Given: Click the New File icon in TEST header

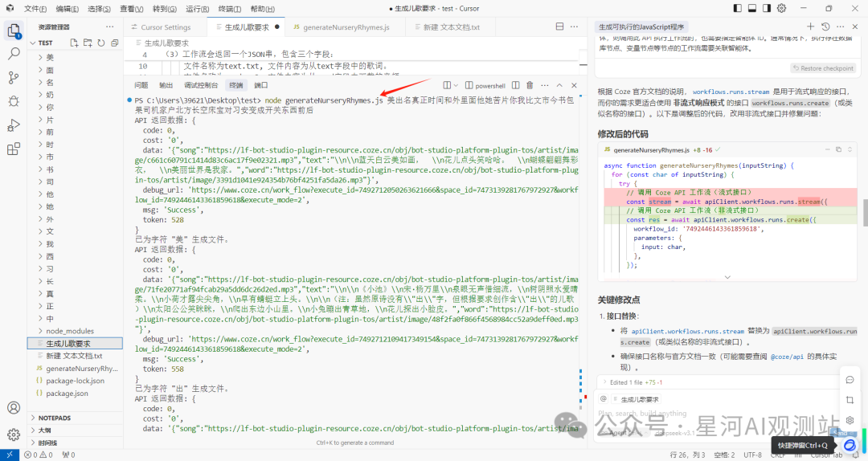Looking at the screenshot, I should tap(74, 43).
